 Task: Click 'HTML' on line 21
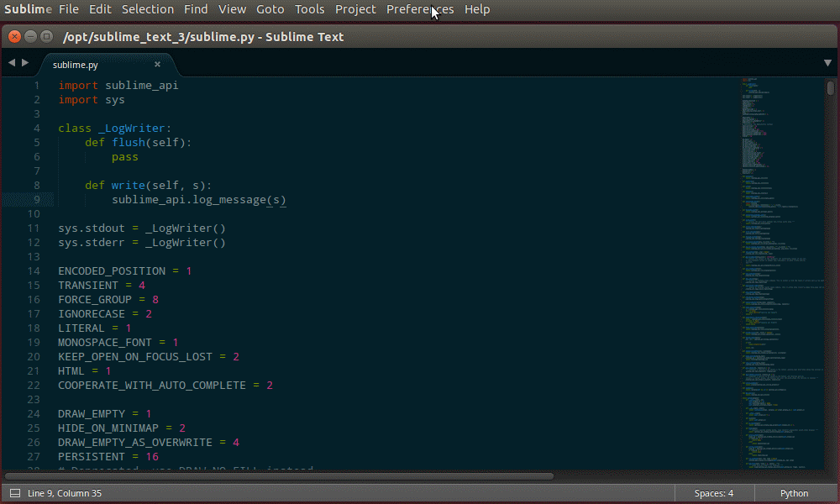71,371
